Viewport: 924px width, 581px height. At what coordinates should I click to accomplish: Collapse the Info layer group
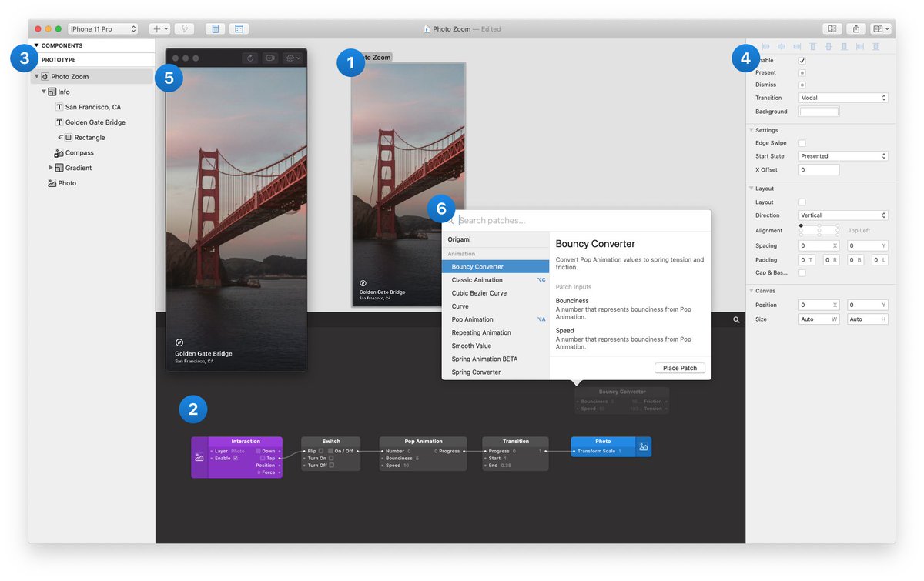[x=44, y=91]
